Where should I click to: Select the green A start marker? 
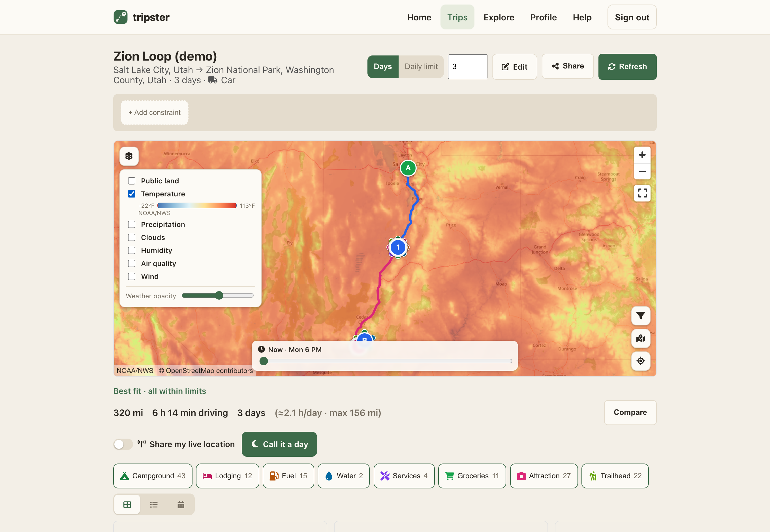pos(408,168)
